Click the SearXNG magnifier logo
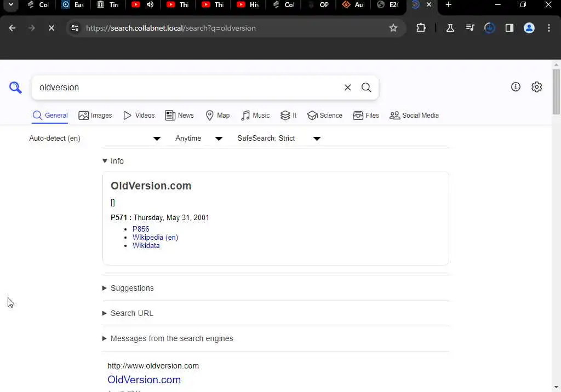Image resolution: width=561 pixels, height=392 pixels. click(x=15, y=87)
